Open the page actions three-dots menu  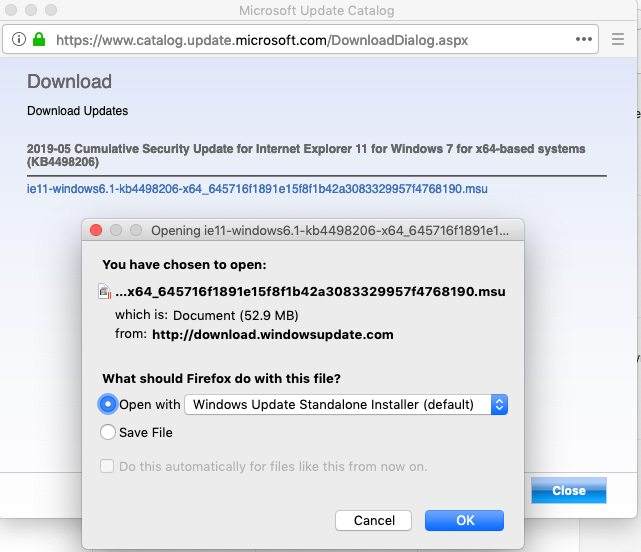pyautogui.click(x=585, y=40)
